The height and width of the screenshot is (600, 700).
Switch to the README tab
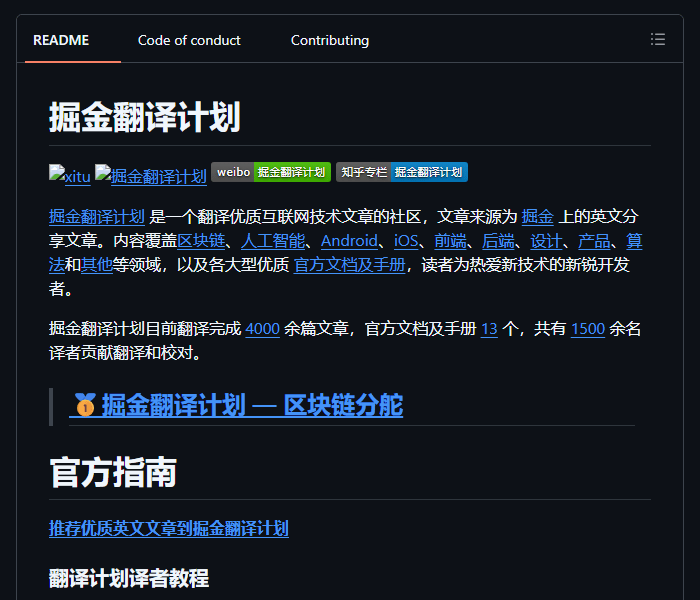(x=61, y=40)
